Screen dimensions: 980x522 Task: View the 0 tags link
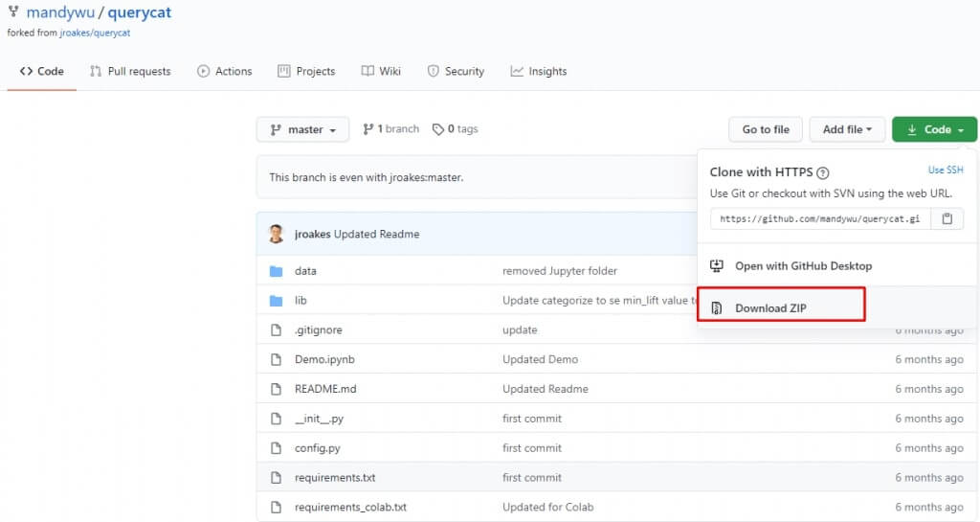455,128
